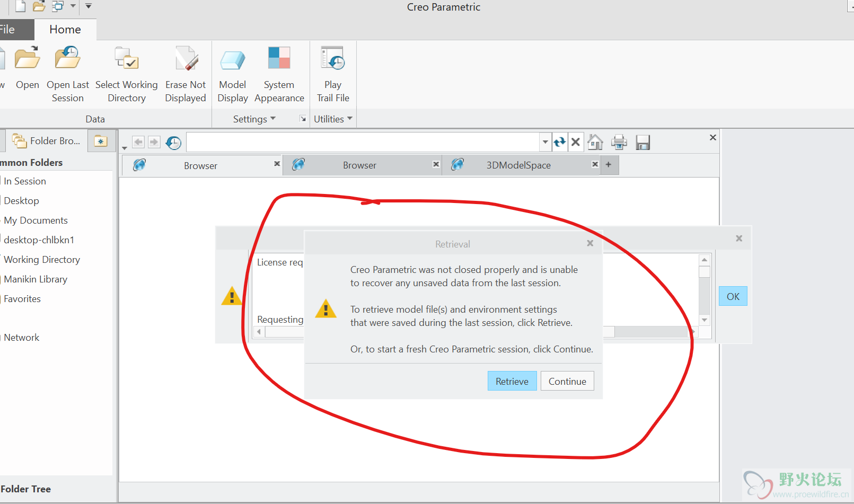The width and height of the screenshot is (854, 504).
Task: Close the Retrieval dialog
Action: point(590,243)
